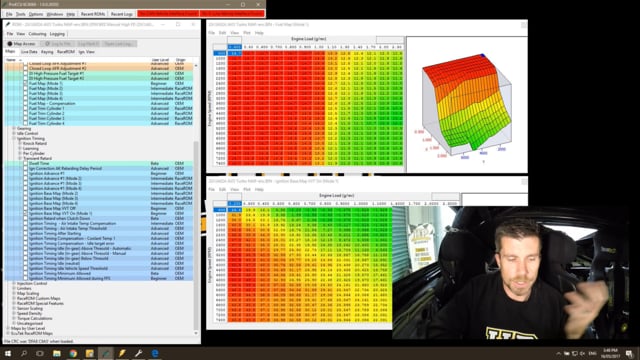
Task: Tick the Dwell Time checkbox
Action: pos(25,163)
